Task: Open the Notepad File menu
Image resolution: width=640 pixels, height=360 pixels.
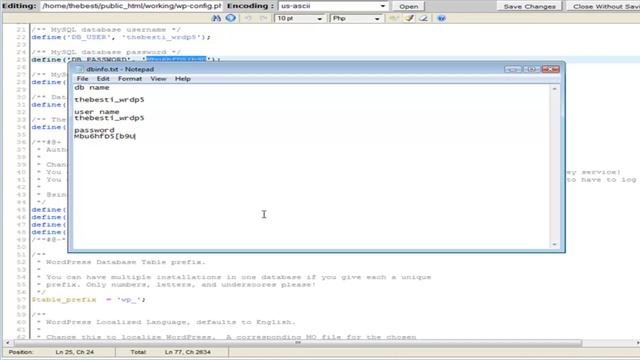Action: (x=82, y=79)
